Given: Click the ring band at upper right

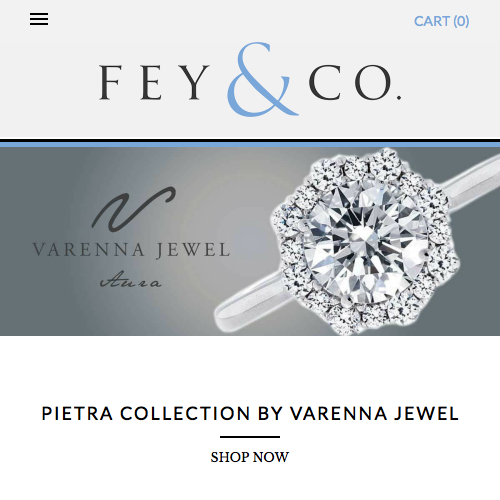Looking at the screenshot, I should point(473,183).
